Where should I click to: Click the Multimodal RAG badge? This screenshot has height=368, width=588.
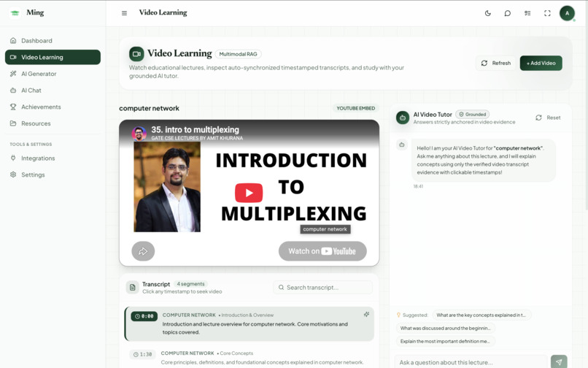[x=238, y=54]
